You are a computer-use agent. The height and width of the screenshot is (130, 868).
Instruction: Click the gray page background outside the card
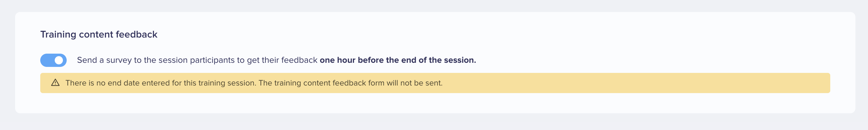click(434, 121)
